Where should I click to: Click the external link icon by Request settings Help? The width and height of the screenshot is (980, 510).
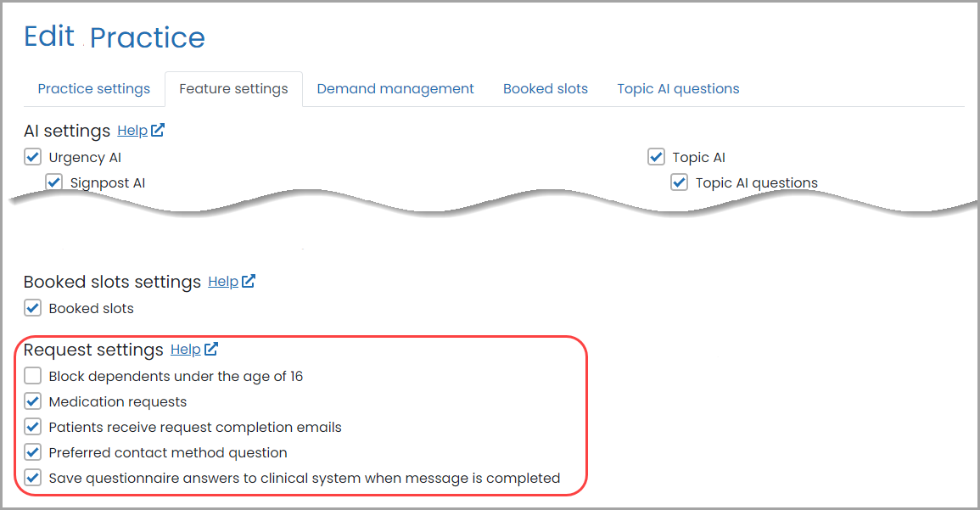click(x=210, y=348)
